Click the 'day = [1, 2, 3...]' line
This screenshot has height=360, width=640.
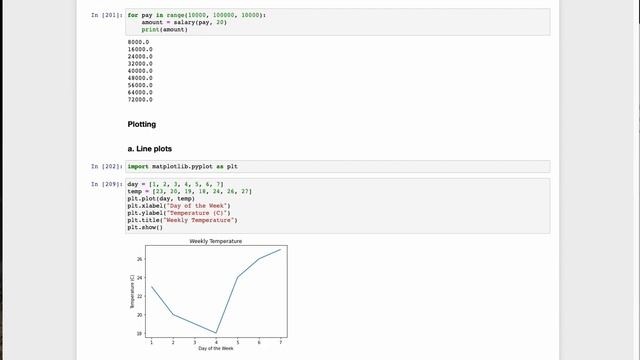click(176, 184)
